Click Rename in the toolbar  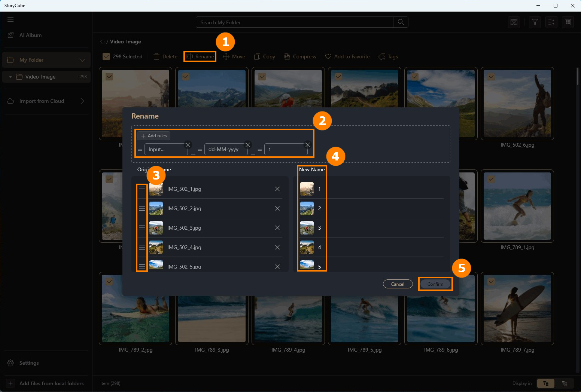pyautogui.click(x=200, y=56)
